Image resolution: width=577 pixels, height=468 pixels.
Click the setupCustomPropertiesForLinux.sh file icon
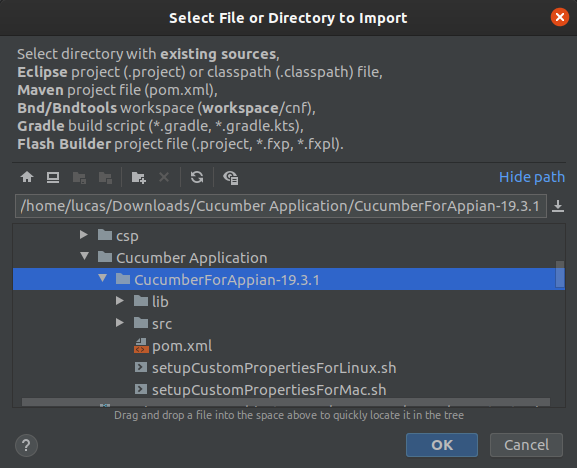(x=141, y=367)
